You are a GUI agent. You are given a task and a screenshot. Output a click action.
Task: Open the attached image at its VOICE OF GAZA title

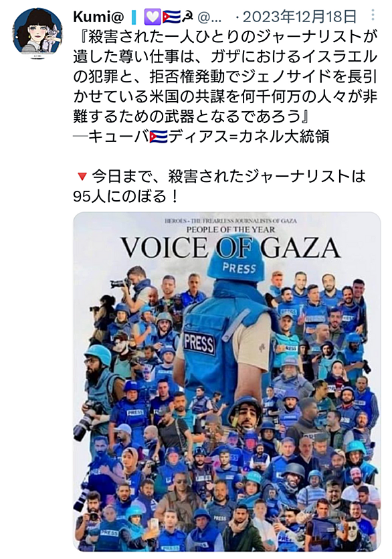coord(231,247)
